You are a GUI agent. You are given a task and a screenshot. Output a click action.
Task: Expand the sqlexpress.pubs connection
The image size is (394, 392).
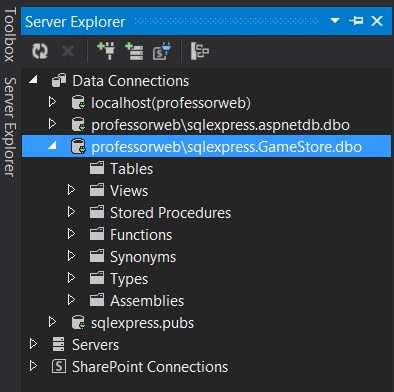tap(52, 322)
